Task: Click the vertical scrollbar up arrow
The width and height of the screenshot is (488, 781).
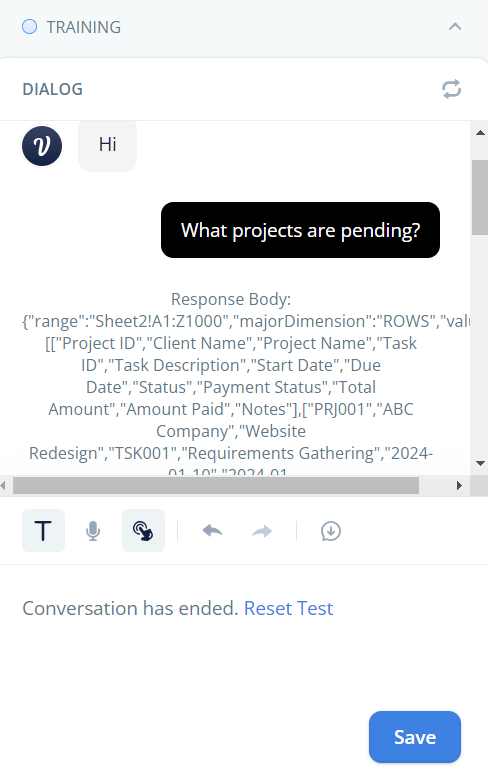Action: point(480,132)
